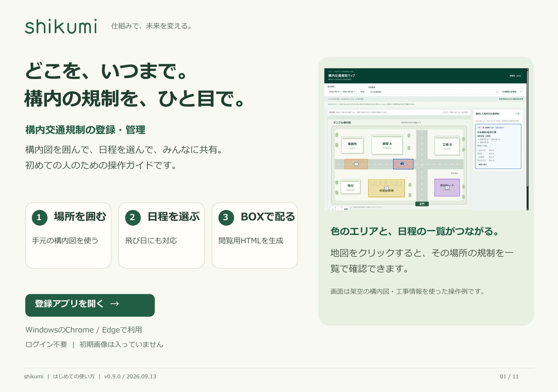
Task: Click the headline 構内の規制を、ひと目で。
Action: tap(135, 98)
